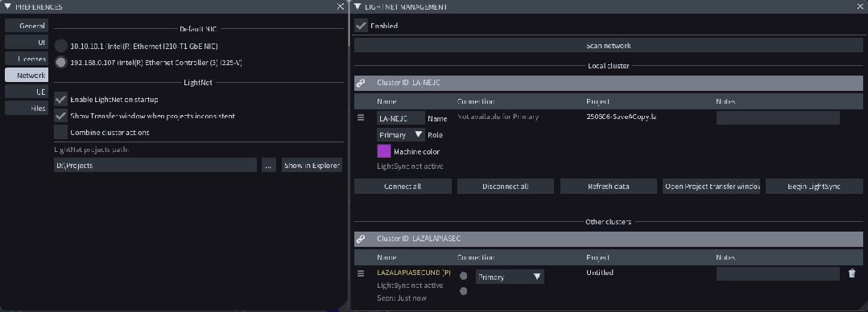Viewport: 868px width, 312px height.
Task: Open the Primary Role dropdown for LA-NEJC
Action: tap(401, 135)
